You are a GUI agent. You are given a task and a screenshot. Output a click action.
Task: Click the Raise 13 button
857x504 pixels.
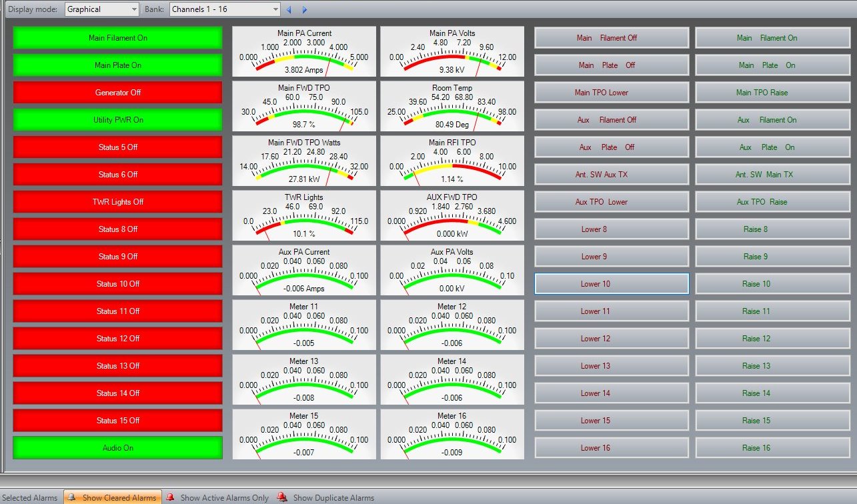click(772, 366)
